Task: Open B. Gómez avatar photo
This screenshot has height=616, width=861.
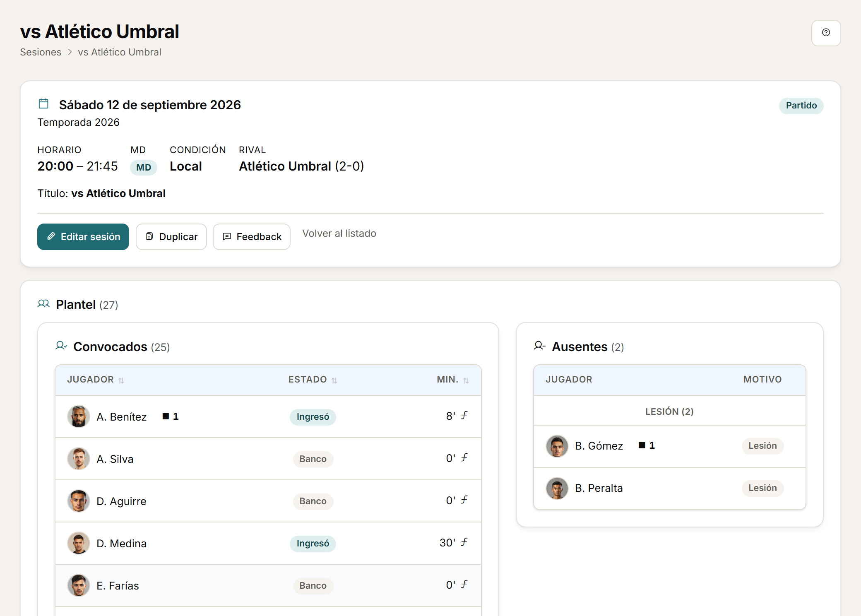Action: coord(557,446)
